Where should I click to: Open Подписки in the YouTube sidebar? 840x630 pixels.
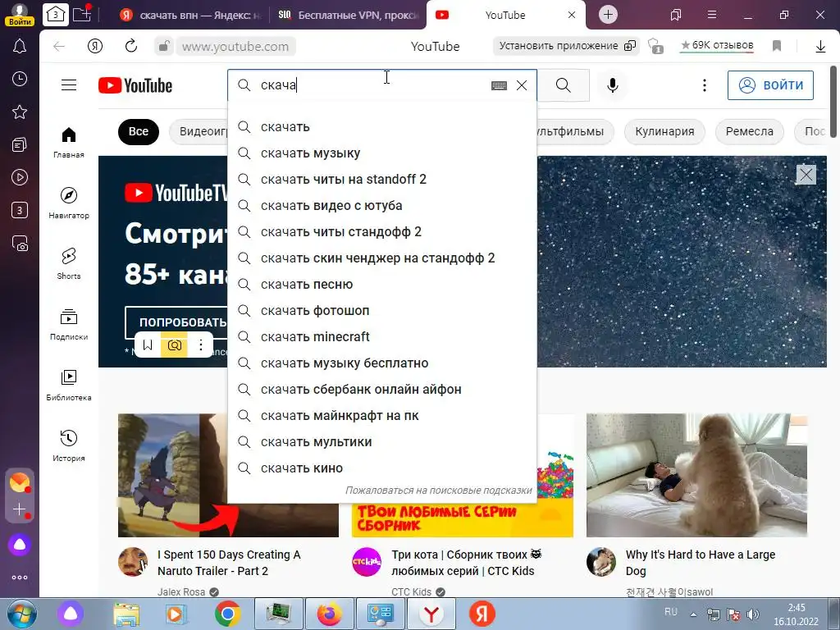[69, 325]
